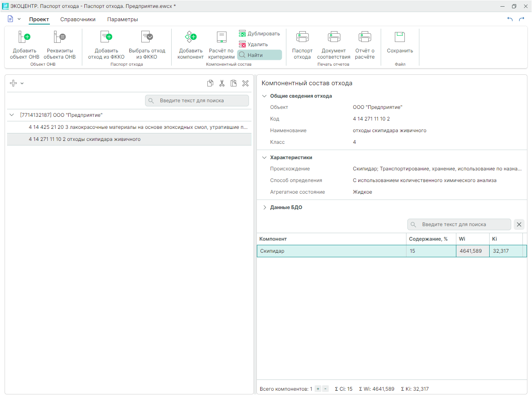Open dropdown arrow next to add plus icon
The image size is (532, 399).
pyautogui.click(x=22, y=84)
